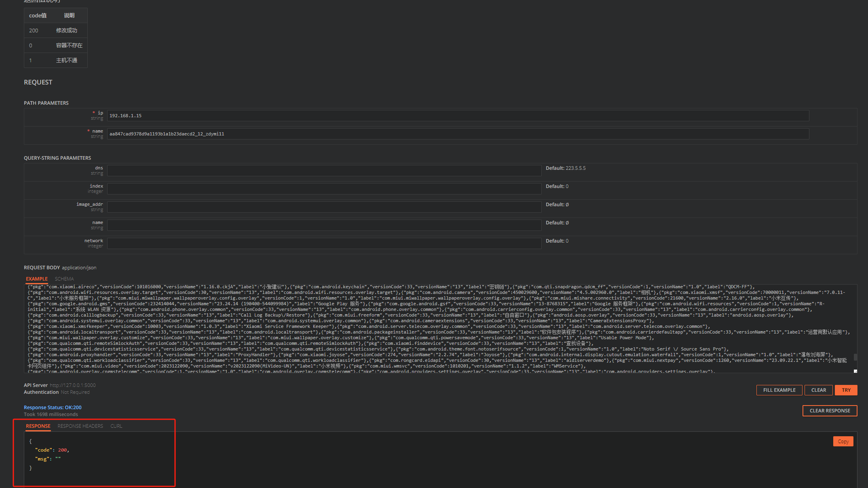Open the SCHEMA tab

tap(64, 279)
